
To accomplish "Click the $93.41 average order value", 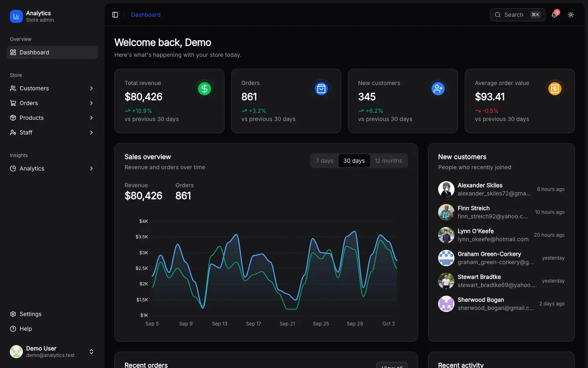I will (490, 97).
